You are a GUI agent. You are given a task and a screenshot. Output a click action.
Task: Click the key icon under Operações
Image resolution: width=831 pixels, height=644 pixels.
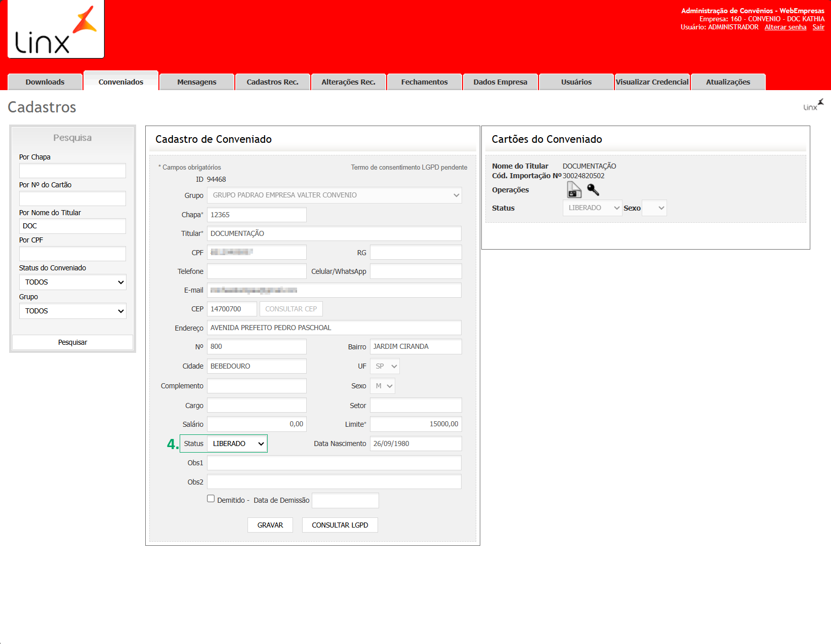(593, 190)
